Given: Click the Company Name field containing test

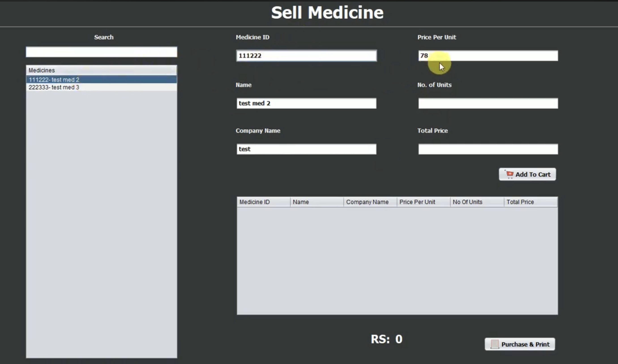Looking at the screenshot, I should pos(306,149).
